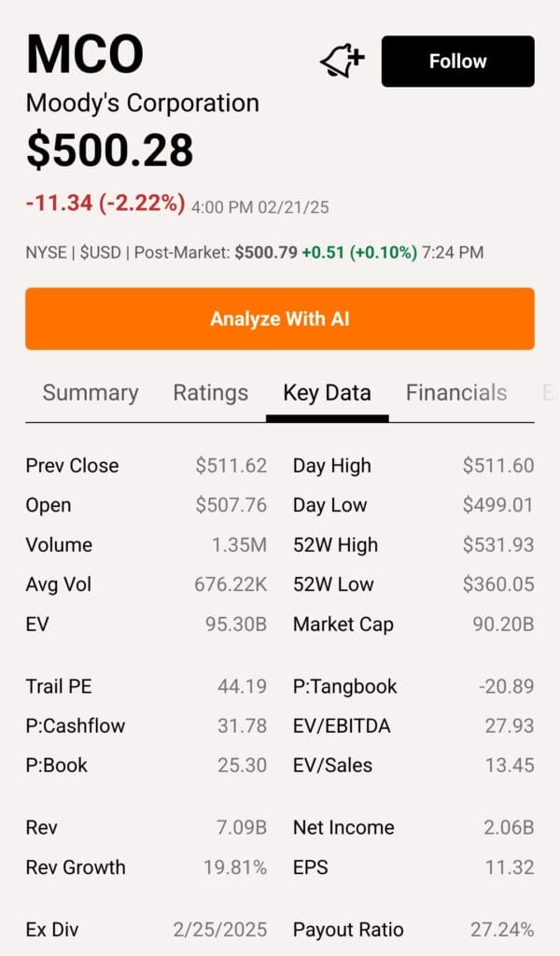Click the Analyze With AI button
The height and width of the screenshot is (956, 560).
point(279,318)
